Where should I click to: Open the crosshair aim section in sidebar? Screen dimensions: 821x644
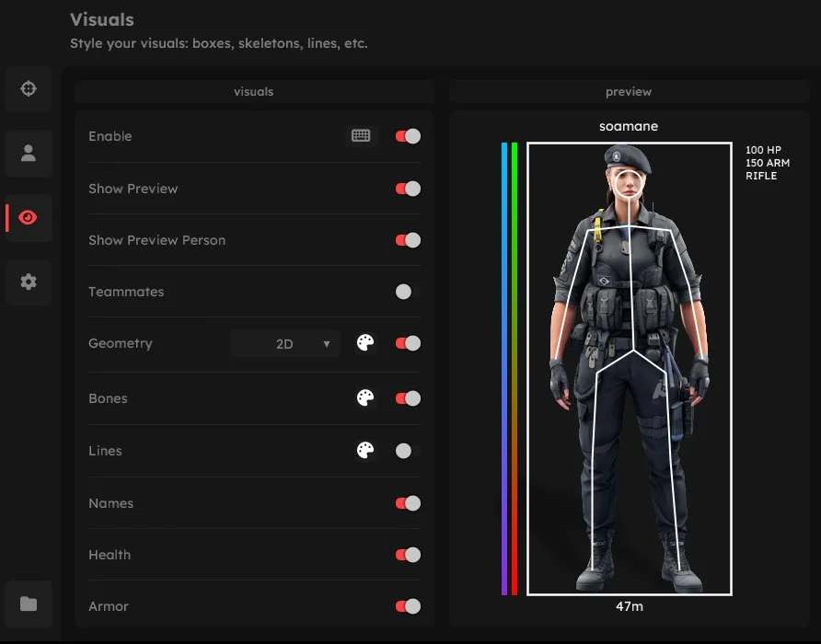point(29,89)
